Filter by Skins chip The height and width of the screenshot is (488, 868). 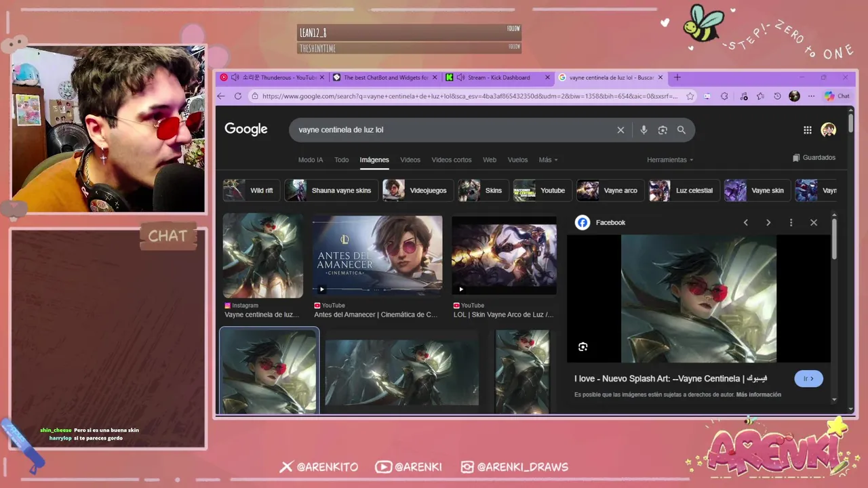click(482, 190)
